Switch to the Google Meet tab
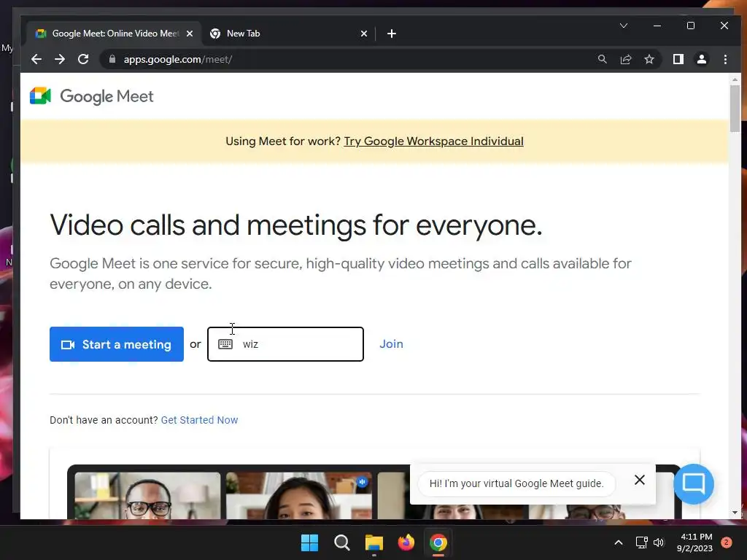The image size is (747, 560). coord(115,34)
